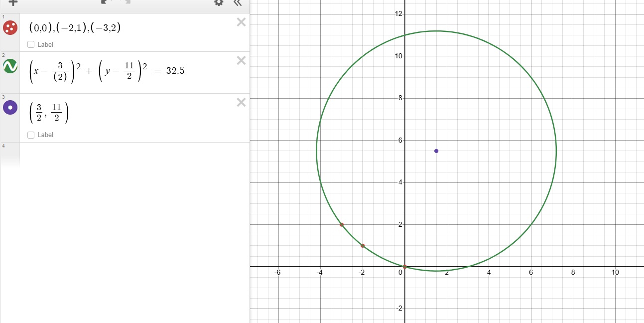Click the undo arrow icon
The height and width of the screenshot is (323, 644).
click(x=105, y=2)
